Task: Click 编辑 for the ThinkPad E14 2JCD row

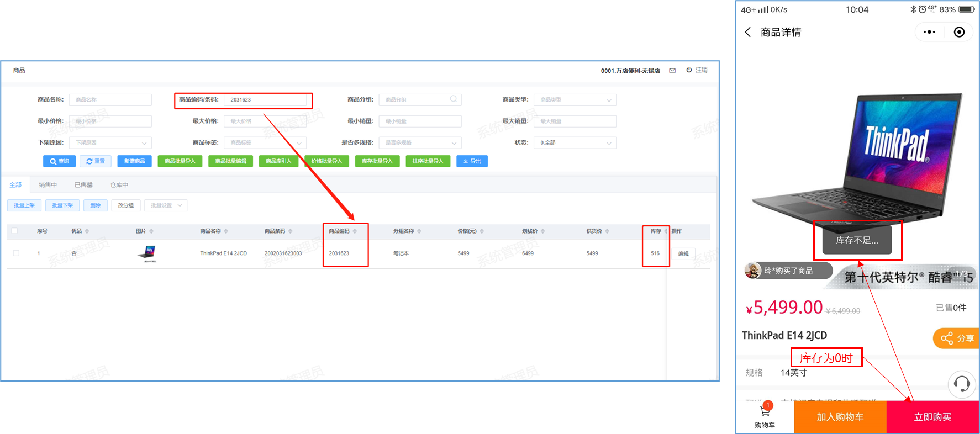Action: [x=683, y=254]
